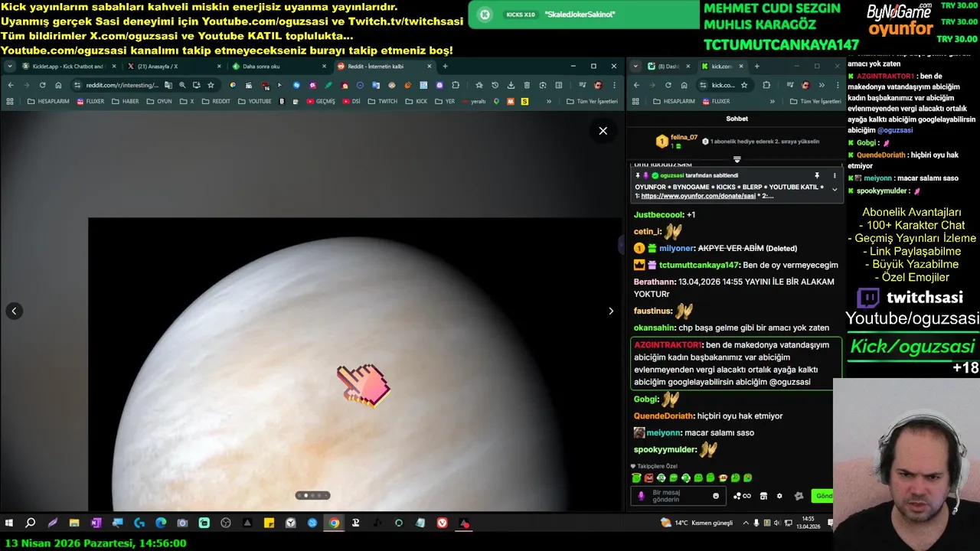The width and height of the screenshot is (980, 551).
Task: Open AZGINTRAKTOR1 username in chat
Action: click(668, 345)
